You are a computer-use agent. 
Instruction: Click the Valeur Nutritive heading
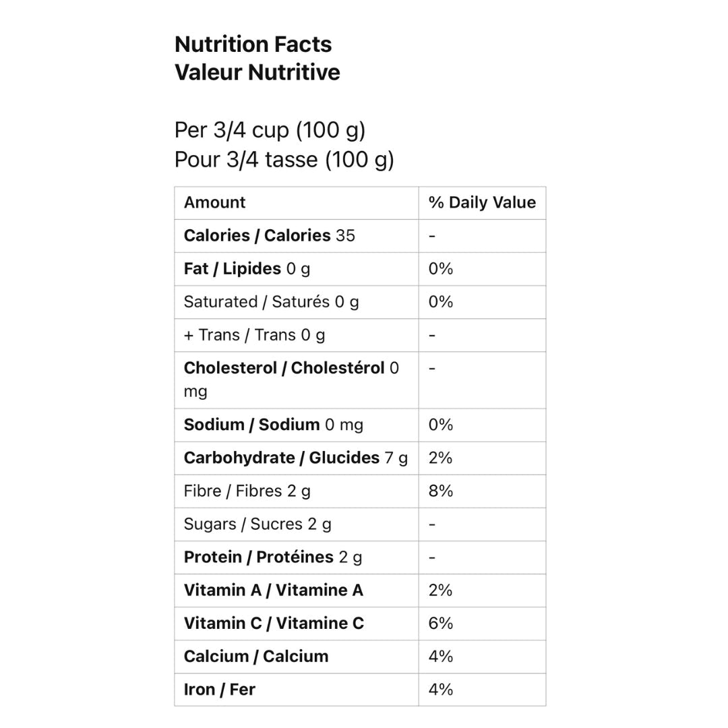coord(257,72)
